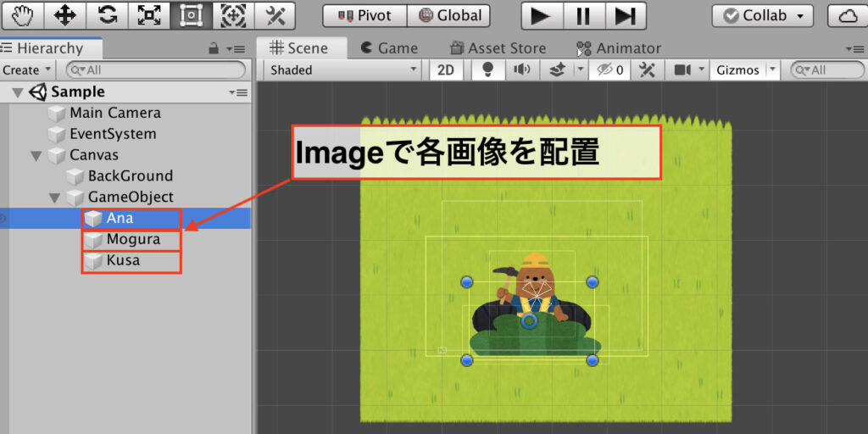The image size is (868, 434).
Task: Toggle Gizmos display
Action: [738, 70]
